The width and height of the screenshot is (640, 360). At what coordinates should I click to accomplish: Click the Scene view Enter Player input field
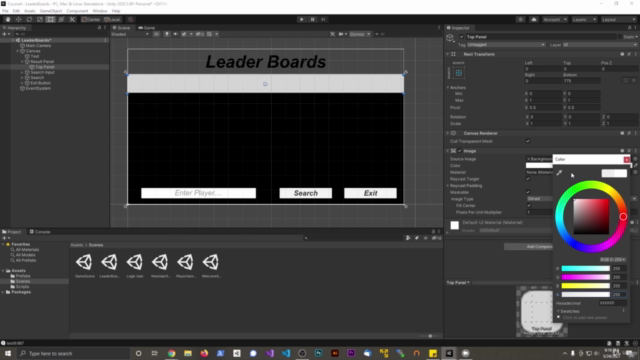tap(198, 193)
